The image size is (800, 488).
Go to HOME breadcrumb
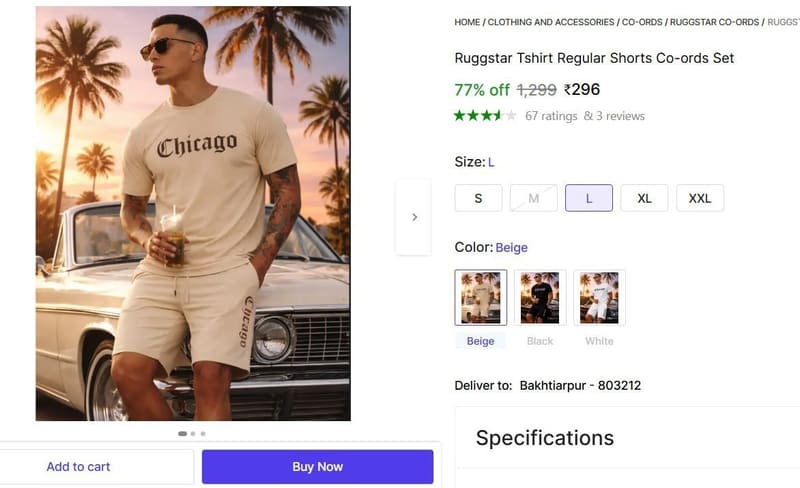click(467, 22)
